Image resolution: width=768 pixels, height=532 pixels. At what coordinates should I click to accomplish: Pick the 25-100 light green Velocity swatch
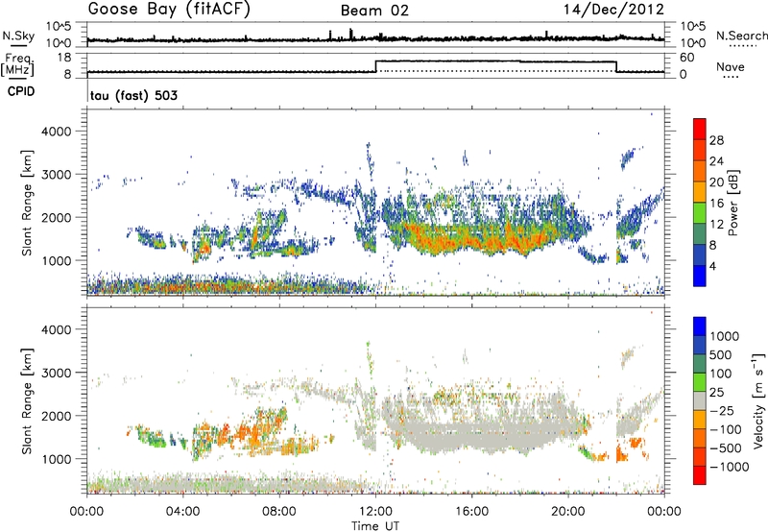[700, 382]
